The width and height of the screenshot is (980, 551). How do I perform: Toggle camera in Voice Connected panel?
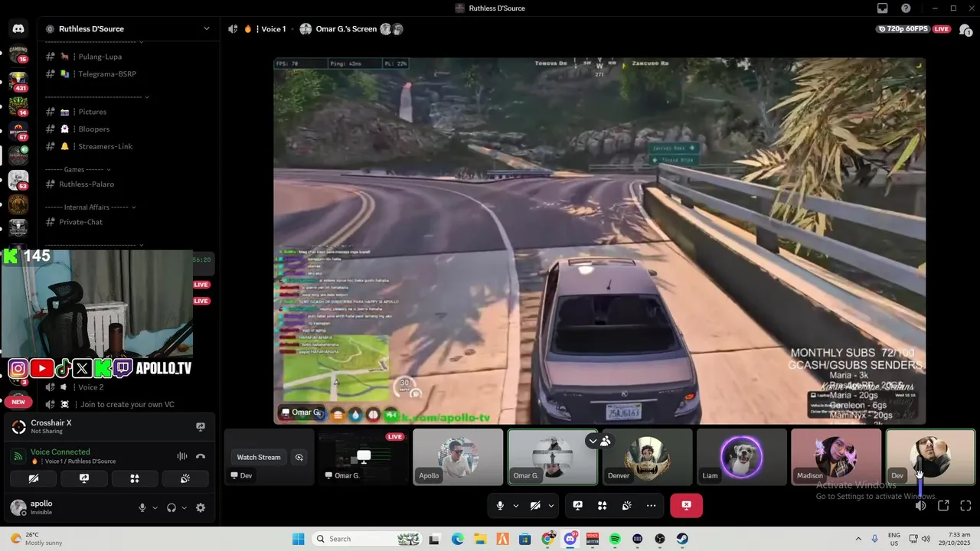[x=34, y=478]
